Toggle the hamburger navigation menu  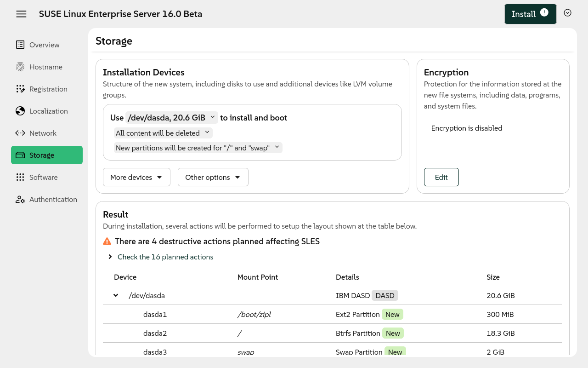pos(21,14)
